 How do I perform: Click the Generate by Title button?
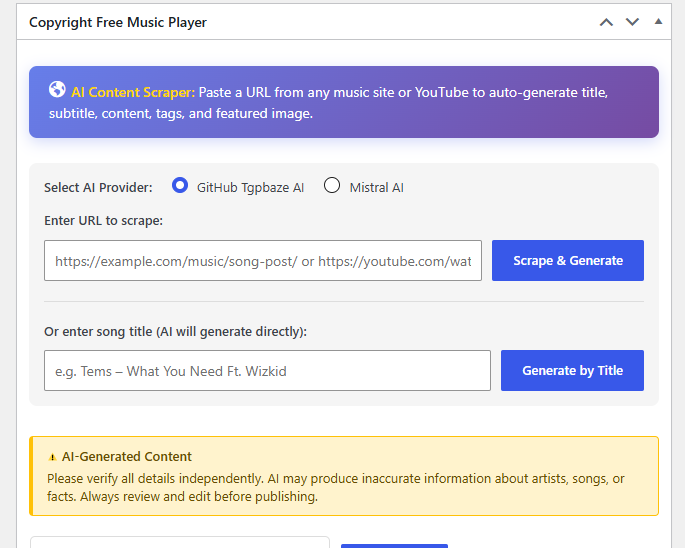tap(572, 371)
